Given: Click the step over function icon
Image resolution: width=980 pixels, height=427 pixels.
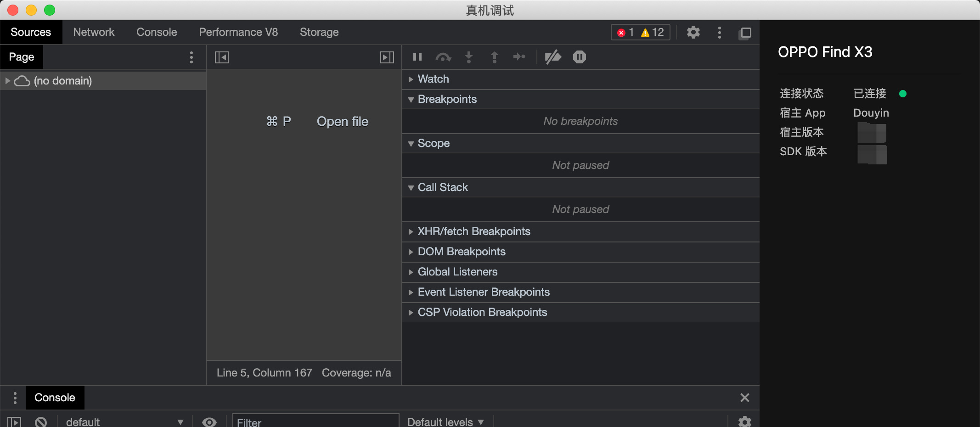Looking at the screenshot, I should click(x=443, y=57).
